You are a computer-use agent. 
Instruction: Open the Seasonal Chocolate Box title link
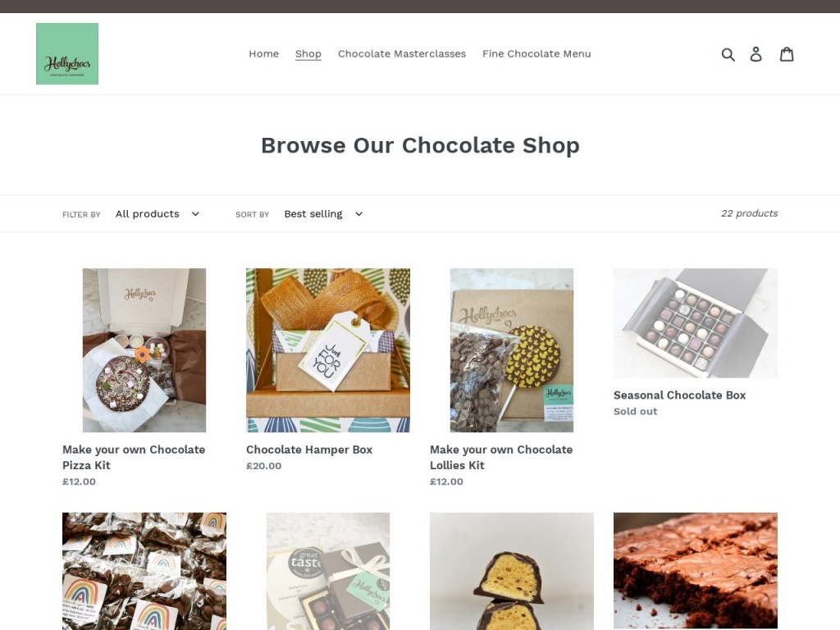pyautogui.click(x=679, y=395)
